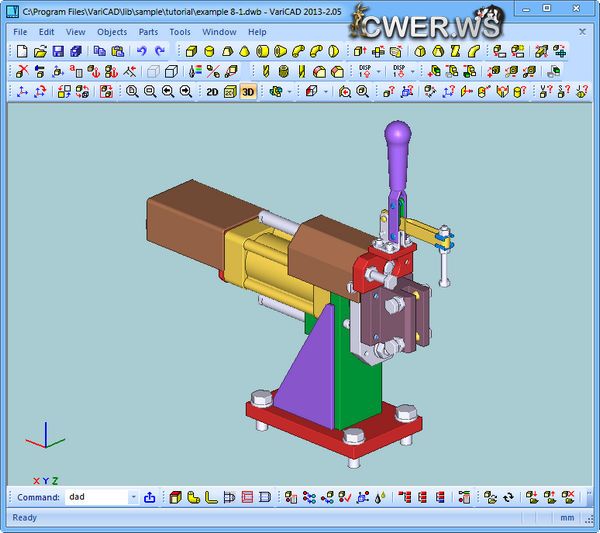600x533 pixels.
Task: Click the Open file folder icon
Action: tap(40, 51)
